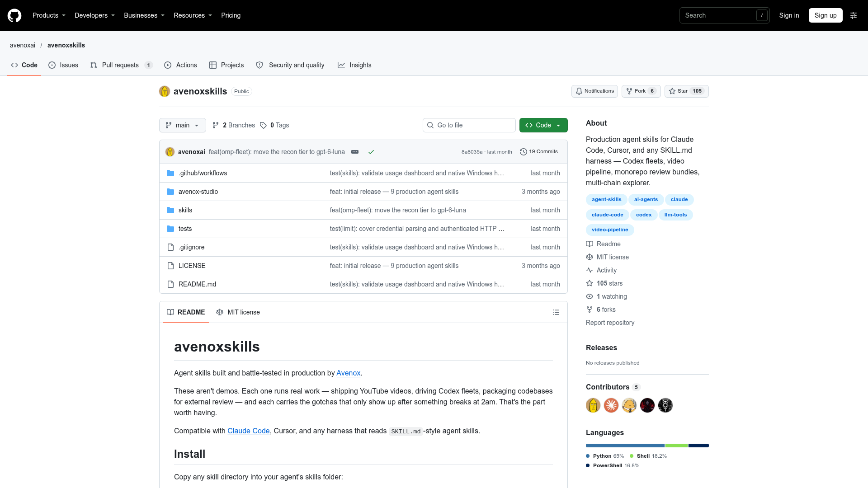The height and width of the screenshot is (488, 868).
Task: Click the first contributor avatar
Action: pyautogui.click(x=593, y=405)
